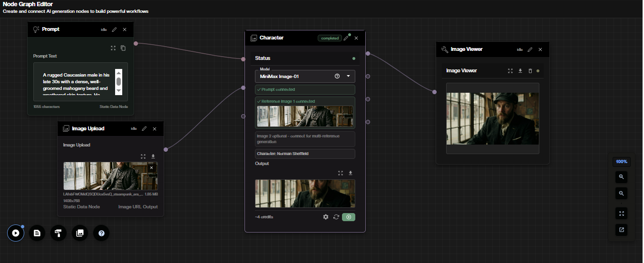Image resolution: width=644 pixels, height=263 pixels.
Task: Click the Image Upload node output connector
Action: coord(166,150)
